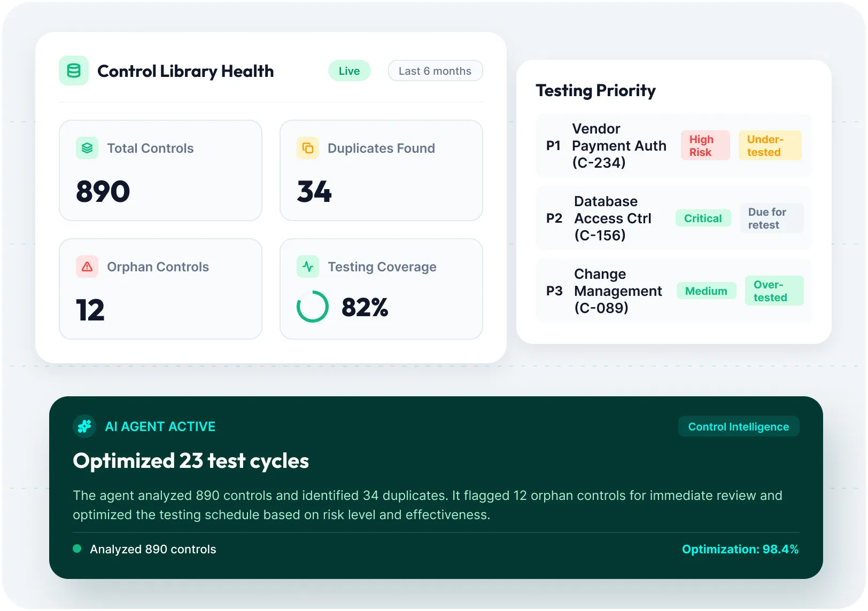This screenshot has height=611, width=868.
Task: Click the agent analysis summary paragraph
Action: click(x=428, y=505)
